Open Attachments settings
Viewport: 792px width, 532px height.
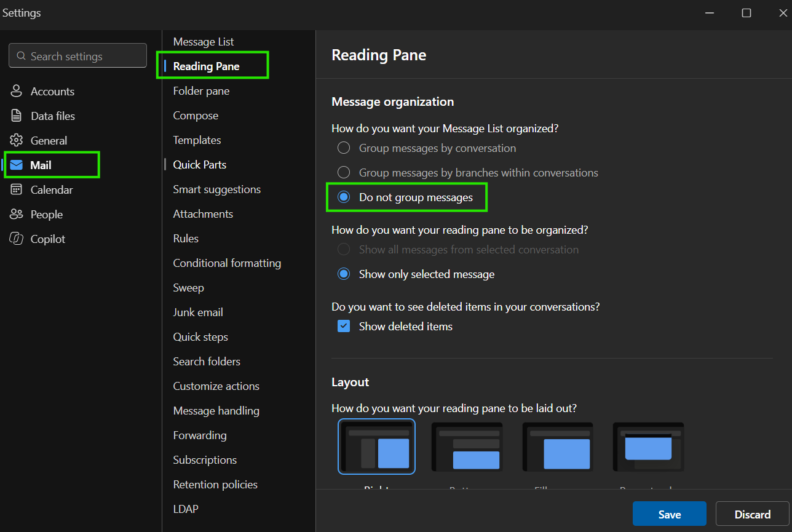point(203,214)
